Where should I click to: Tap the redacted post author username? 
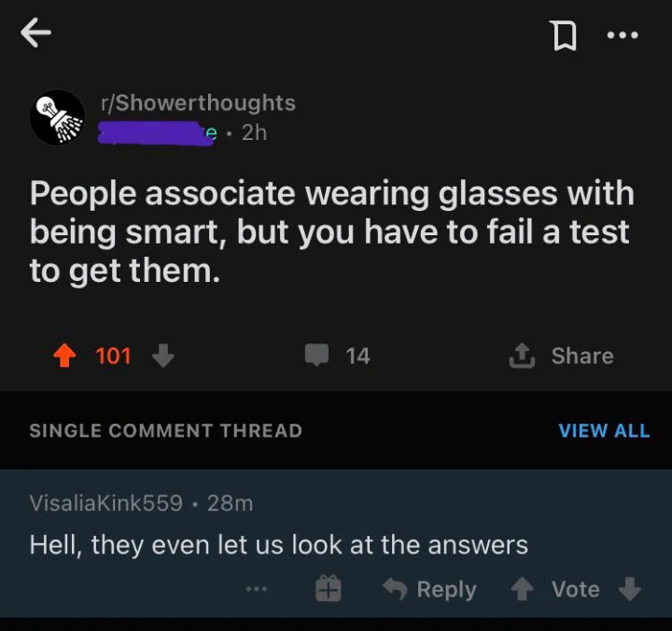[157, 133]
